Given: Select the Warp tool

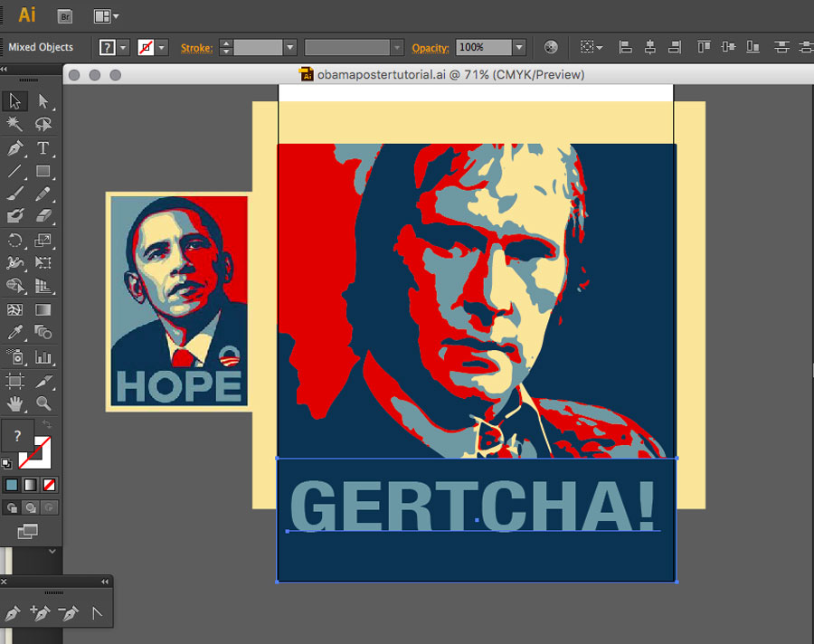Looking at the screenshot, I should [14, 263].
